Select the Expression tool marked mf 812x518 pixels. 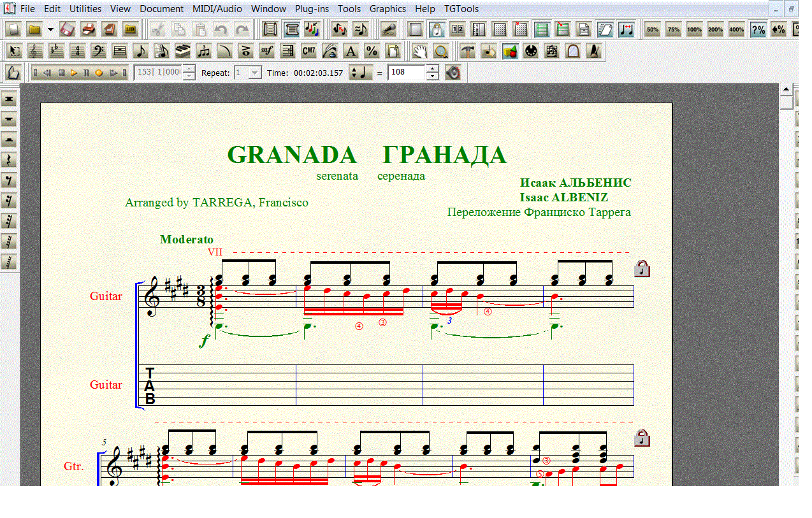click(x=266, y=51)
